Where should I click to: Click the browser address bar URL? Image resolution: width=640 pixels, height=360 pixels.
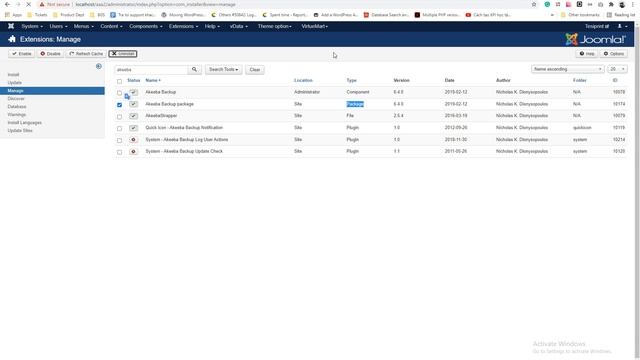(x=155, y=4)
